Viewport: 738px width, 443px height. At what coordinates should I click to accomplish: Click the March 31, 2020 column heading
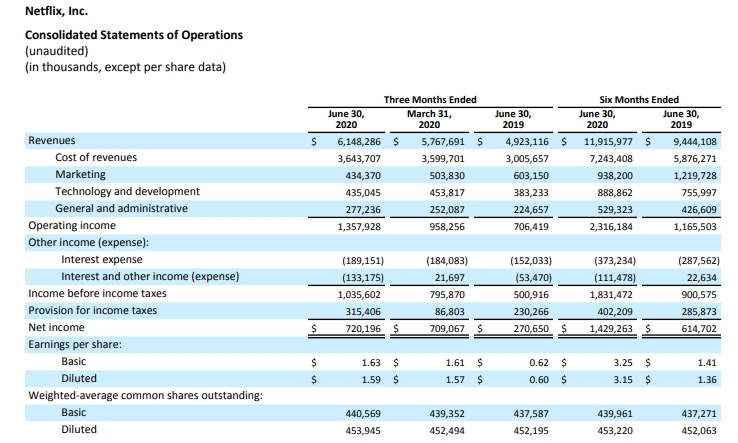pyautogui.click(x=429, y=119)
